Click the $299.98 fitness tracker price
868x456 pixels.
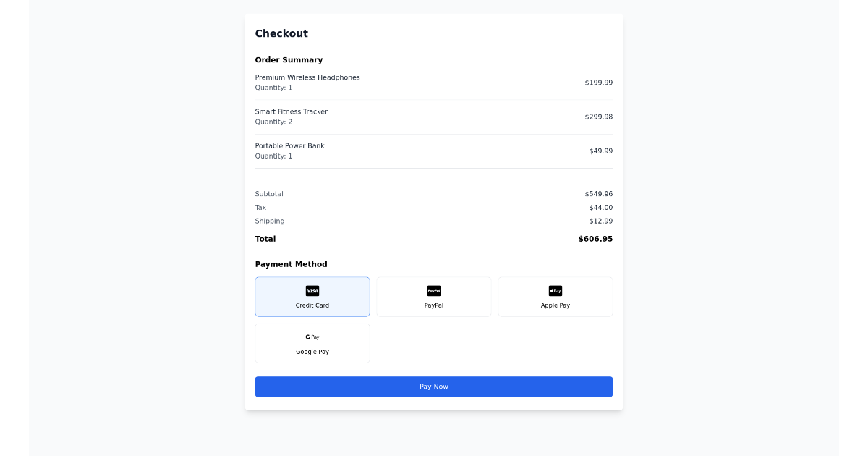599,116
